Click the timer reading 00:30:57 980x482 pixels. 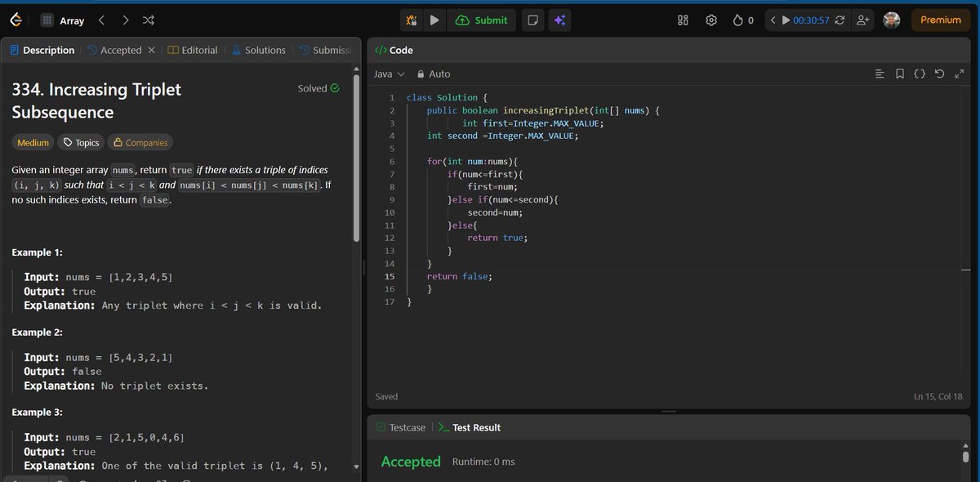pyautogui.click(x=811, y=20)
